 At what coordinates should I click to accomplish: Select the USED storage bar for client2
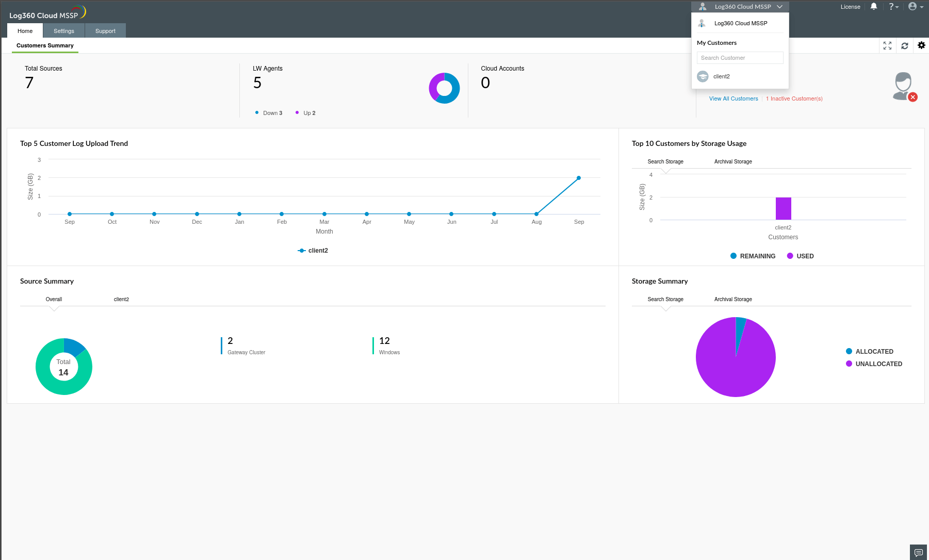783,208
